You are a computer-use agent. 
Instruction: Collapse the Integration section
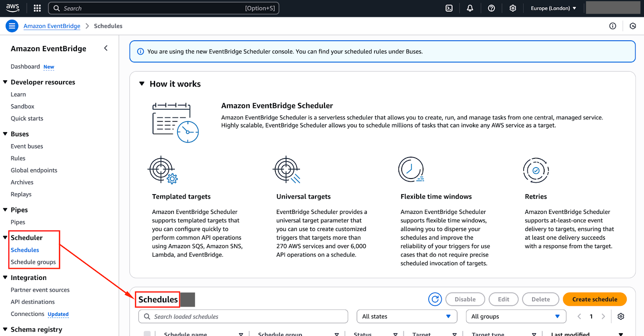click(x=5, y=277)
